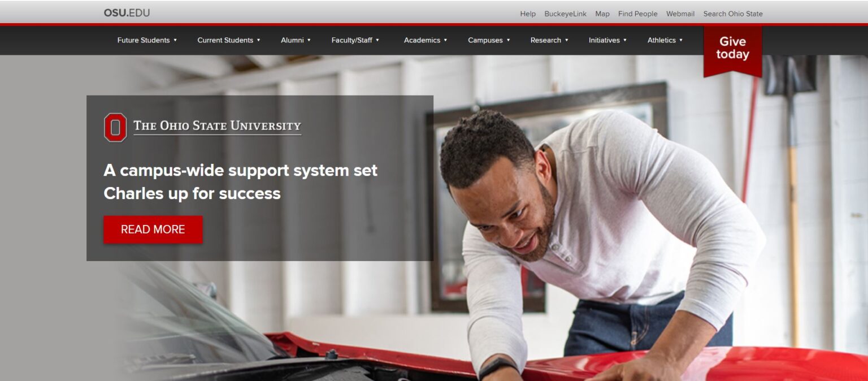Image resolution: width=868 pixels, height=381 pixels.
Task: Click the Ohio State block O logo
Action: click(x=115, y=127)
